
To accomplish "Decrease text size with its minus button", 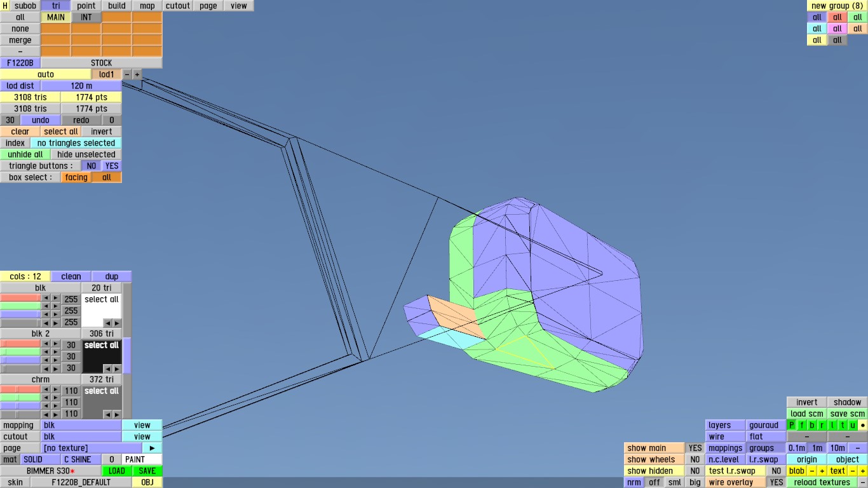I will [x=853, y=471].
